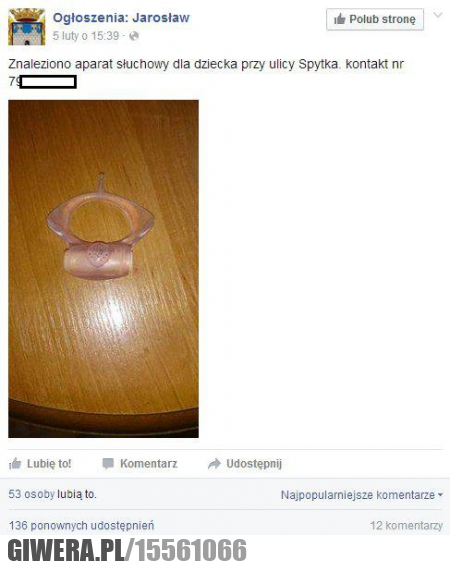Click the redacted phone number box
450x566 pixels.
tap(48, 82)
